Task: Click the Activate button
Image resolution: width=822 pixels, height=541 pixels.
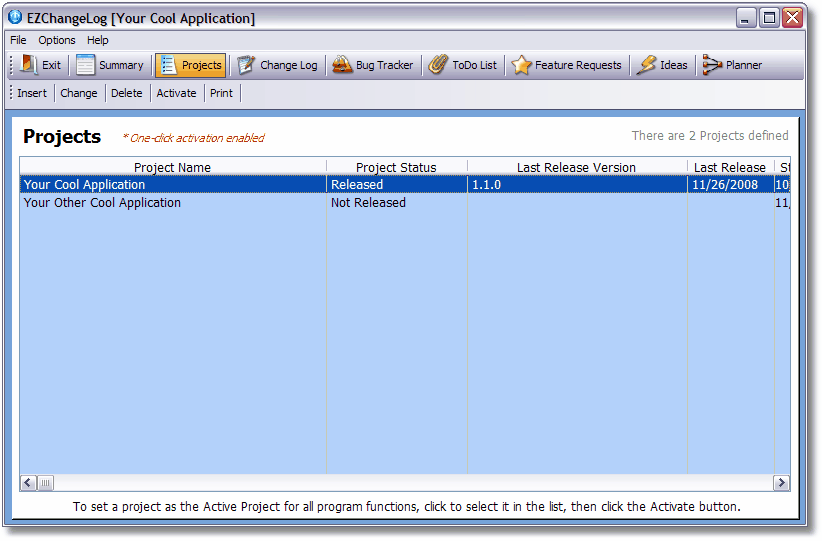Action: coord(176,93)
